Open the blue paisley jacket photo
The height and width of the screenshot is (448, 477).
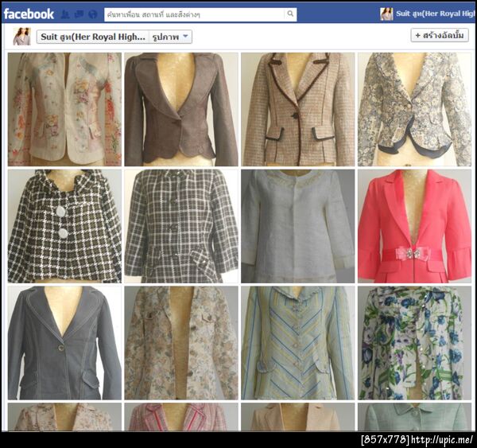(x=414, y=109)
